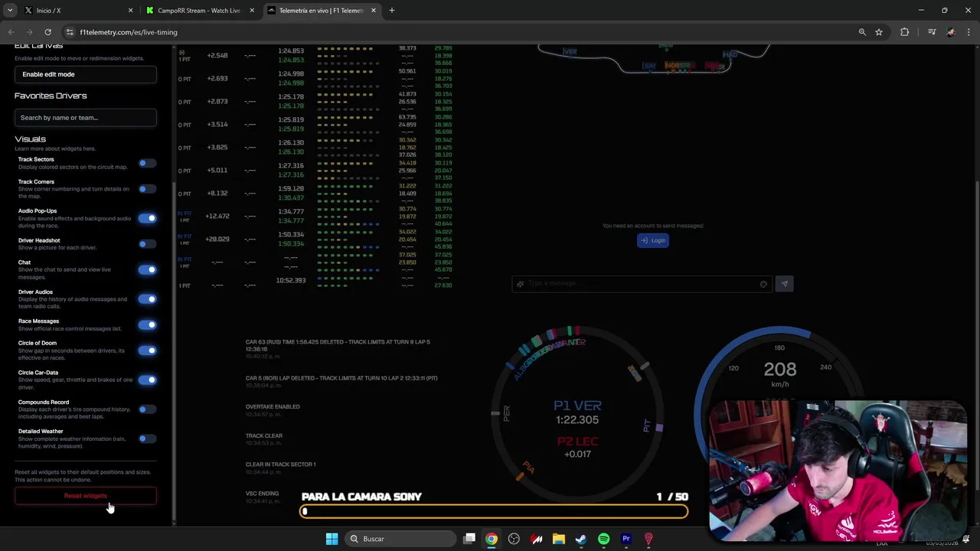
Task: Click the CLEAR IN TRACK SECTOR 1 message
Action: click(x=280, y=465)
